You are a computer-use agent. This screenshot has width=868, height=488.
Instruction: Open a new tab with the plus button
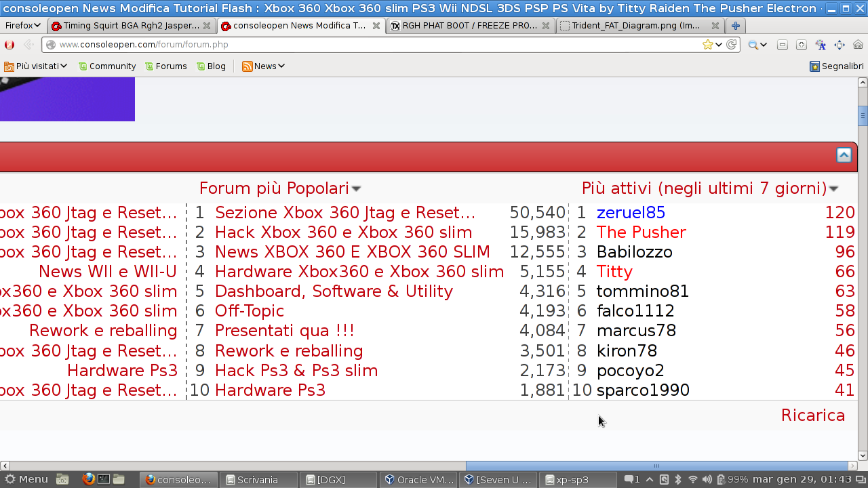(735, 26)
